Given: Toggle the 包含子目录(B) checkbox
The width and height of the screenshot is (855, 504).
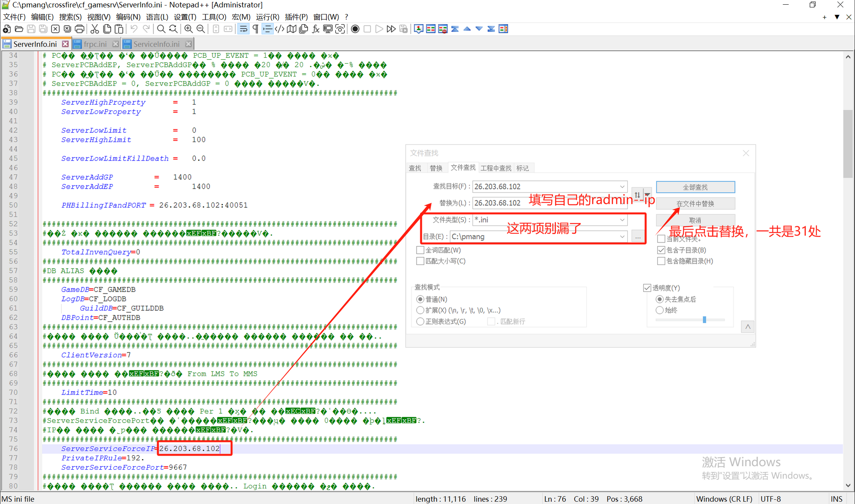Looking at the screenshot, I should tap(661, 250).
